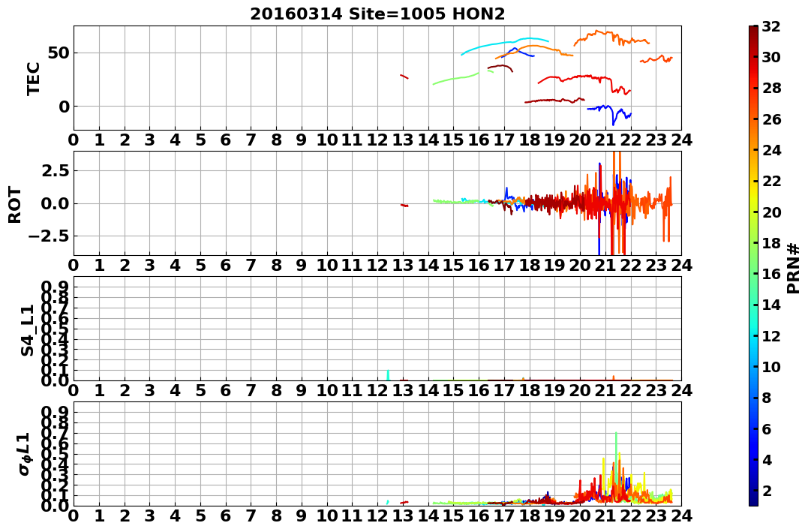Click hour '10' under the S4_L1 panel
Viewport: 808px width, 532px height.
click(x=327, y=391)
